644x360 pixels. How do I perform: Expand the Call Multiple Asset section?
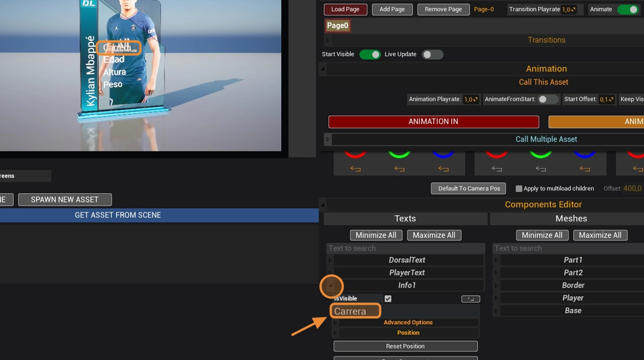(x=328, y=139)
